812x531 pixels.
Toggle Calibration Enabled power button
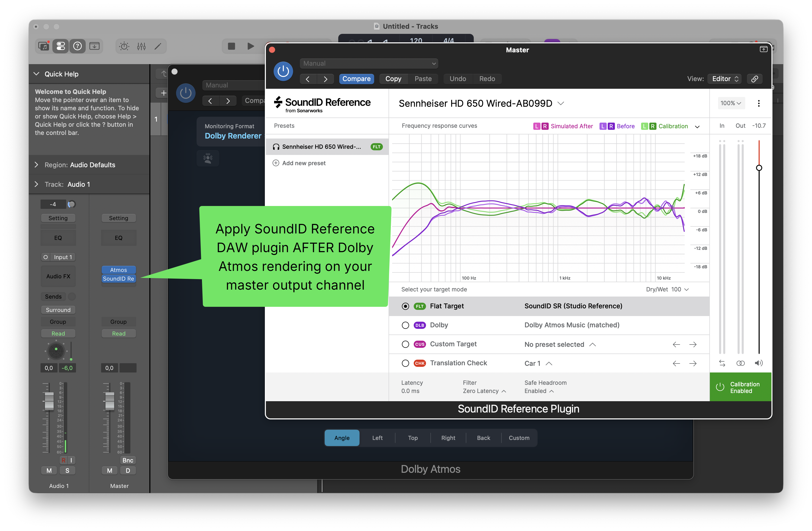[740, 387]
